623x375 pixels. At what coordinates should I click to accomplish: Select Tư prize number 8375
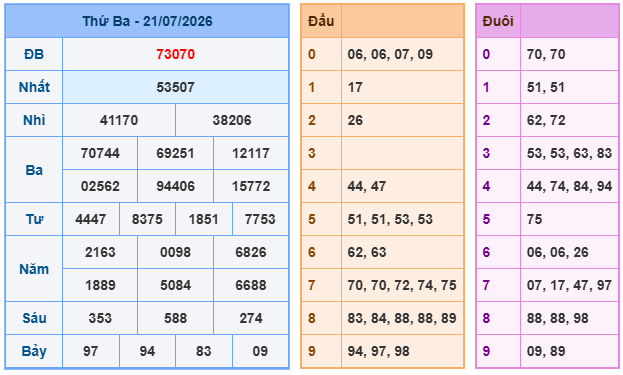coord(147,219)
